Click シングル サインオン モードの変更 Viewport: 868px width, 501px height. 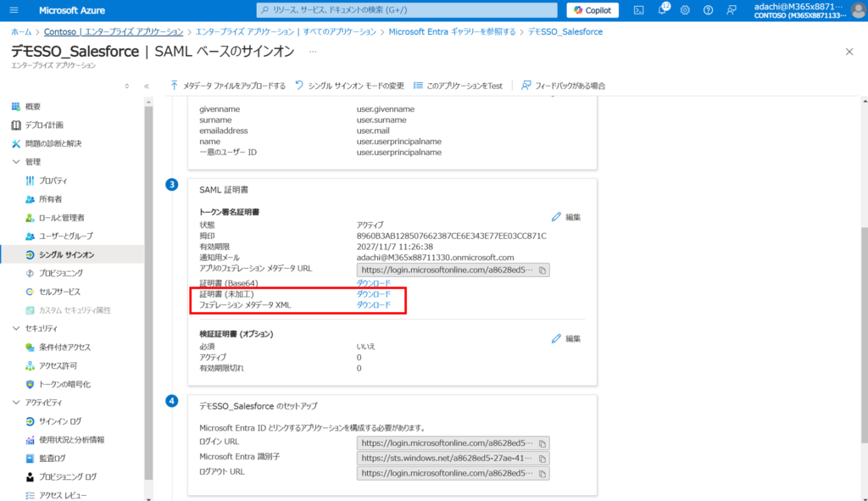click(349, 86)
